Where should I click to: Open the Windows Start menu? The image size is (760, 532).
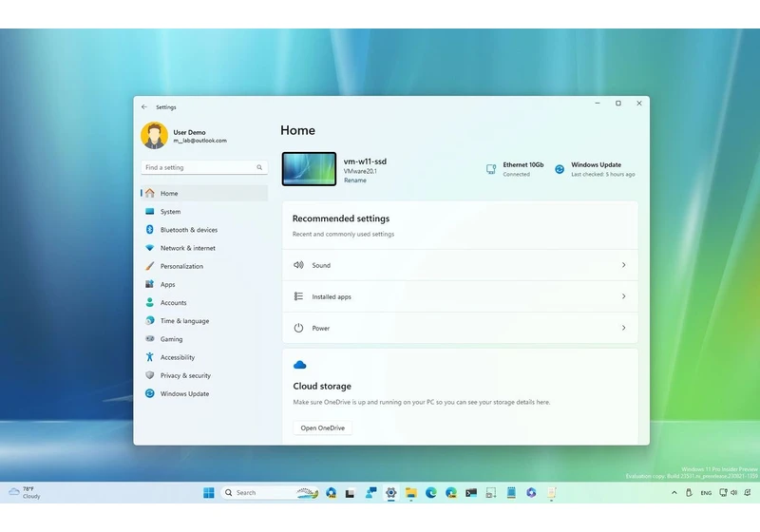point(209,493)
